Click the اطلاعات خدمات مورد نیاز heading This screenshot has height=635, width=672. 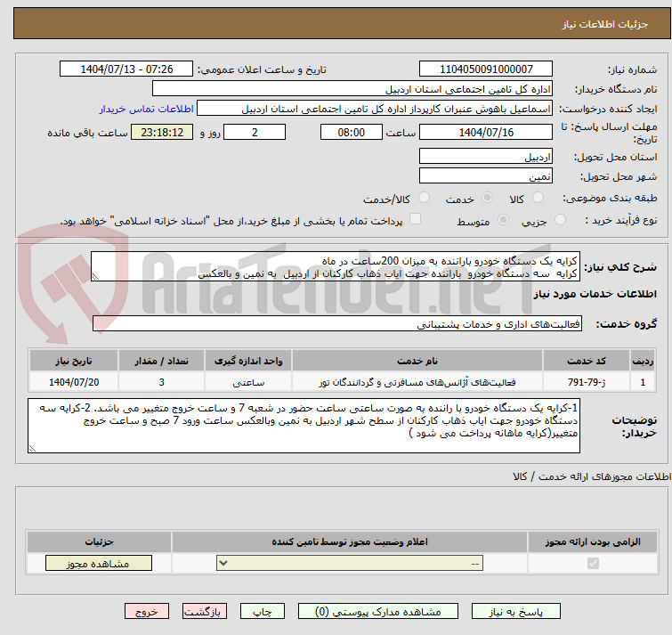pos(595,294)
